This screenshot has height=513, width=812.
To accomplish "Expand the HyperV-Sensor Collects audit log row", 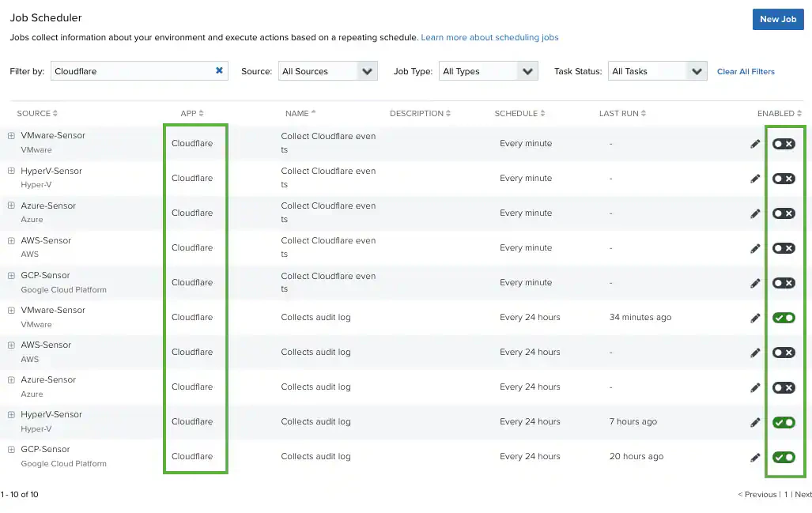I will 11,415.
